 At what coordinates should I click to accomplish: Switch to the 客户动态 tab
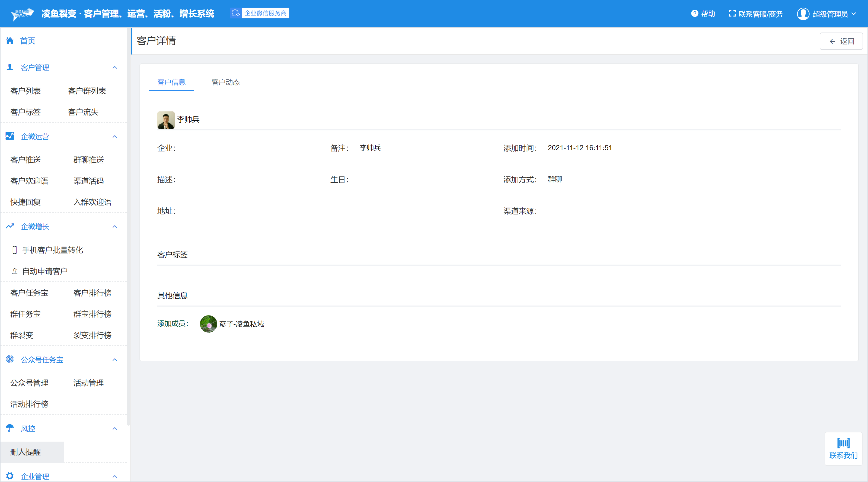[225, 82]
